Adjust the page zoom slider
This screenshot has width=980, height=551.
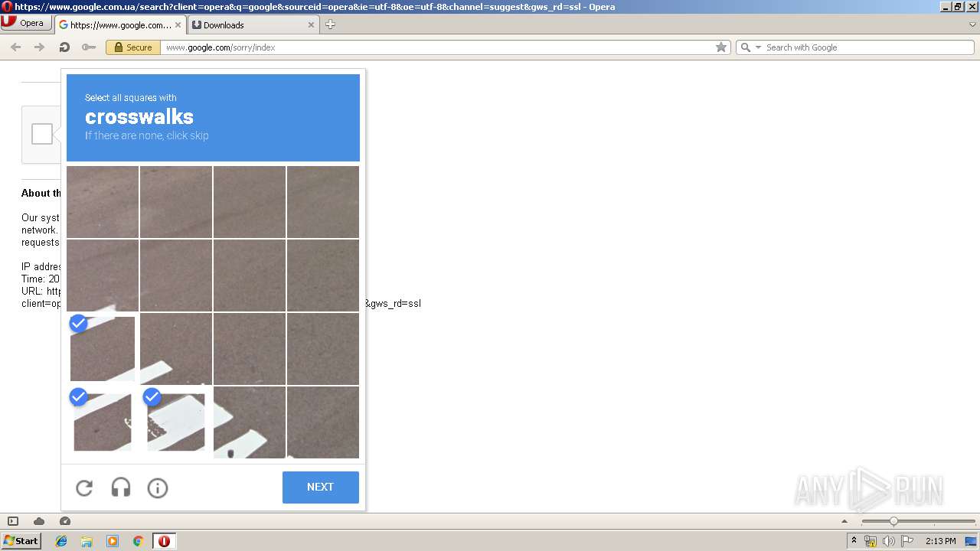coord(918,521)
